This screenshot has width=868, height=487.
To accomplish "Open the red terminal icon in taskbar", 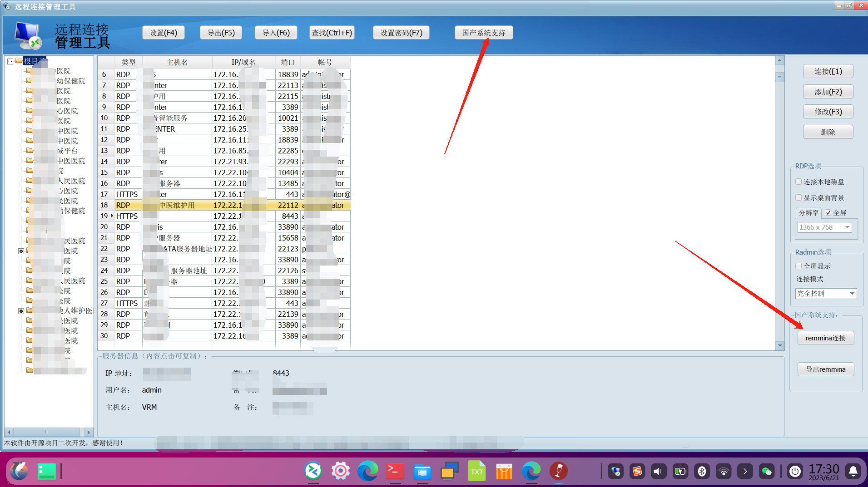I will pyautogui.click(x=395, y=471).
